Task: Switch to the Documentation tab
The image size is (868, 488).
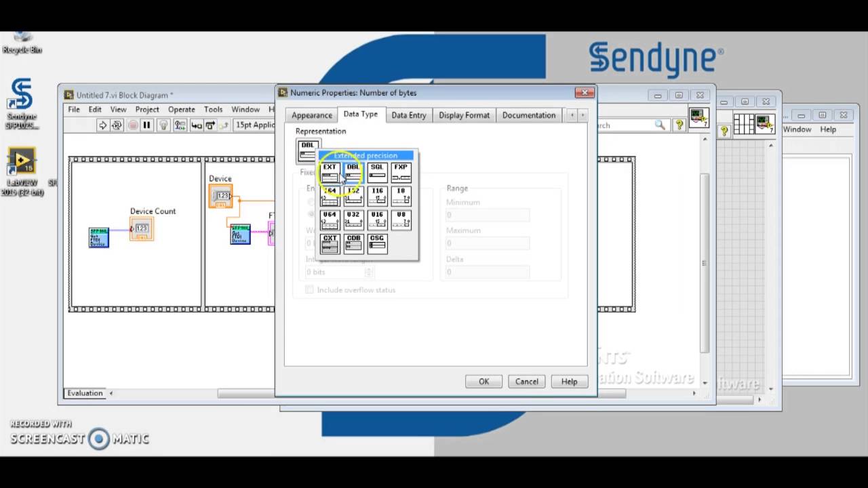Action: 529,115
